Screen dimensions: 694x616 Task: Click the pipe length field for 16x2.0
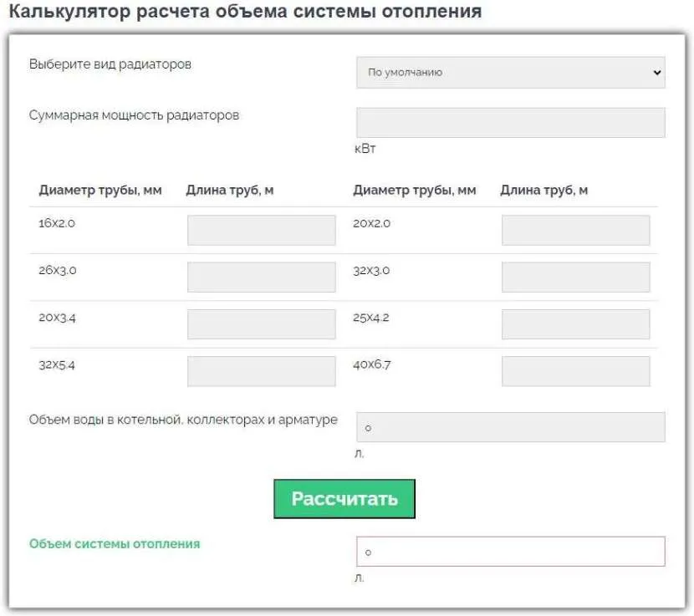(x=261, y=230)
